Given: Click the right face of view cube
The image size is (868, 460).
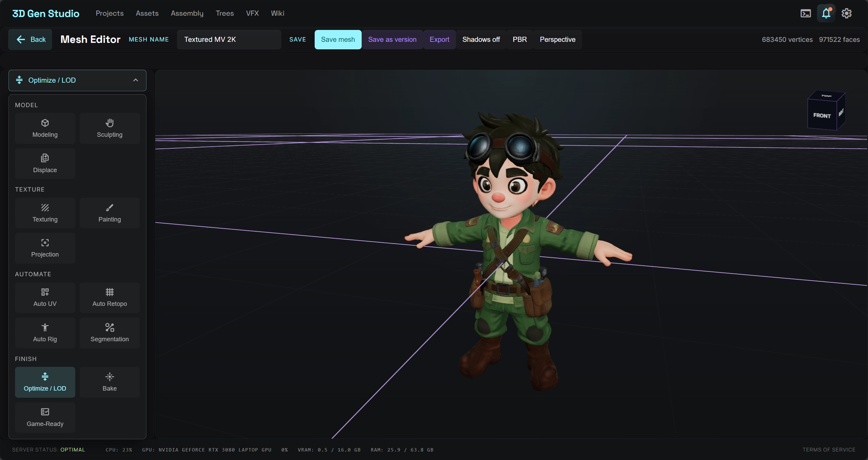Looking at the screenshot, I should (x=841, y=112).
